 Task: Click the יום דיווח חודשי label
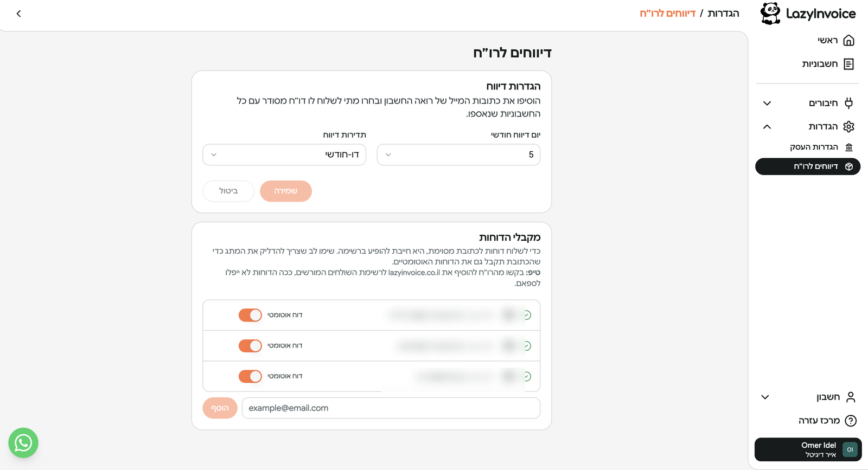515,135
